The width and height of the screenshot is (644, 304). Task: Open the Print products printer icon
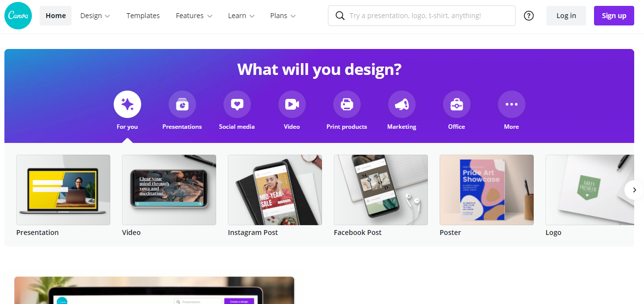(x=347, y=104)
